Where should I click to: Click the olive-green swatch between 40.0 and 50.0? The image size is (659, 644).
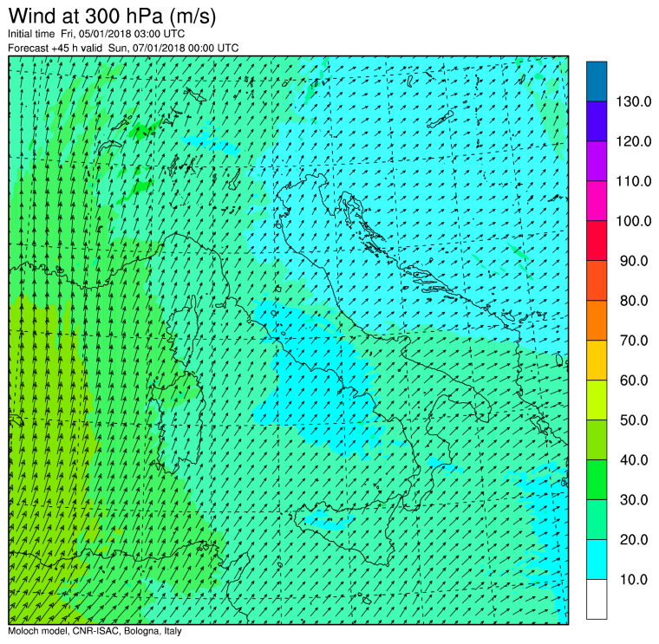(597, 439)
